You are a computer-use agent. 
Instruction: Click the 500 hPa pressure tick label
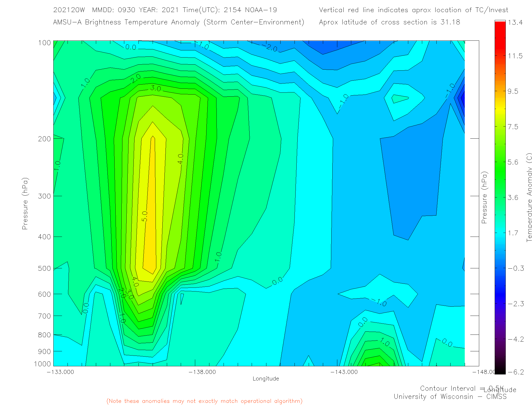click(44, 268)
